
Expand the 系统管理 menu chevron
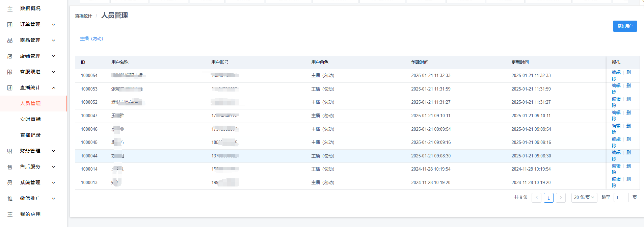coord(53,183)
